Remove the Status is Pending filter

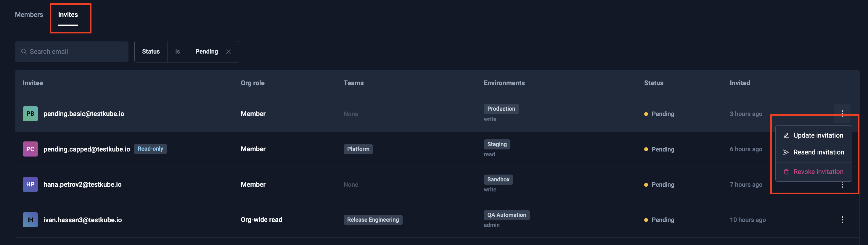[229, 51]
